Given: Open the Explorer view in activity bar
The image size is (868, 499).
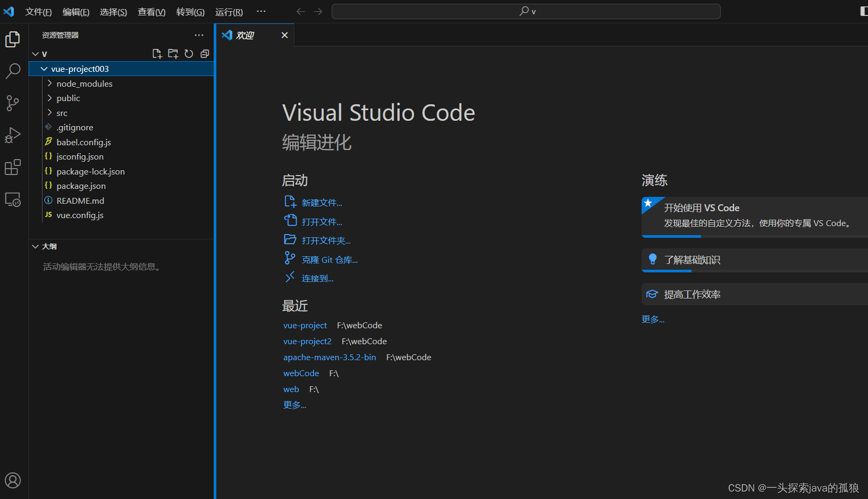Looking at the screenshot, I should (13, 39).
